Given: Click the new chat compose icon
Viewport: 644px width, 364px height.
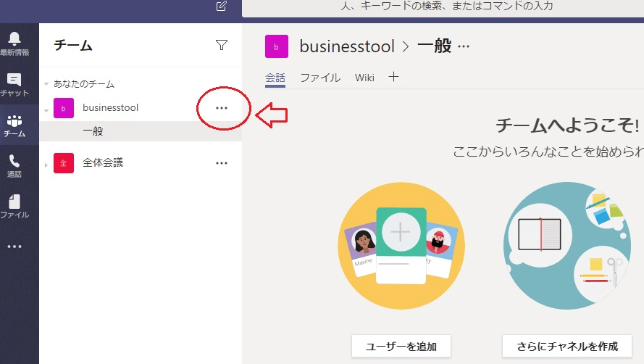Looking at the screenshot, I should point(222,7).
